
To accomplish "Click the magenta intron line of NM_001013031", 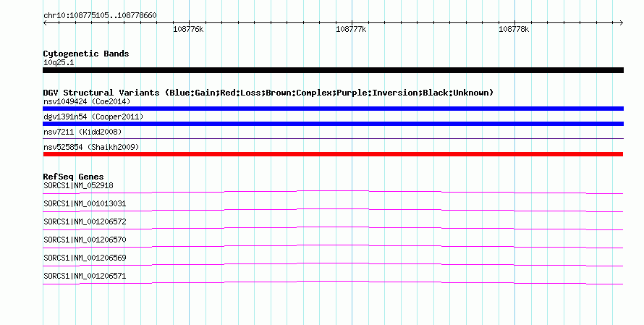I will click(333, 208).
